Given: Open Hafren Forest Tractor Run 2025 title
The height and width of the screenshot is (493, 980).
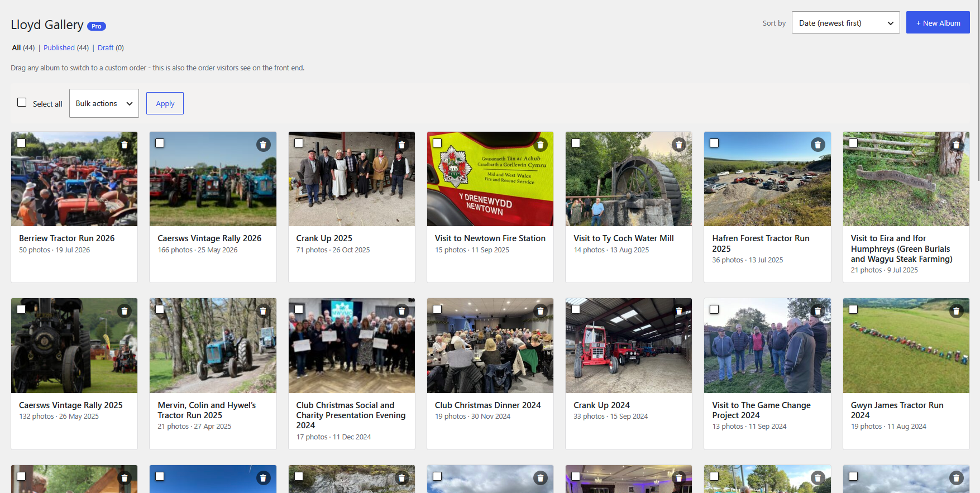Looking at the screenshot, I should point(761,243).
